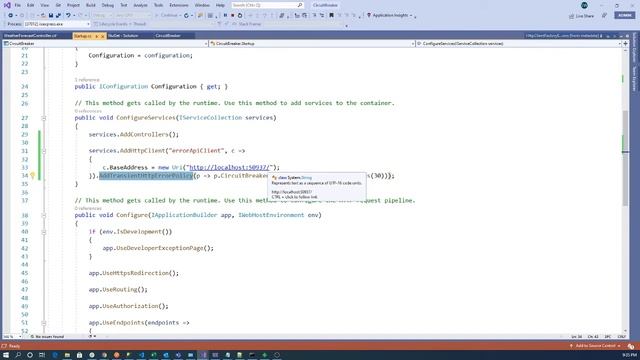
Task: Open the View menu
Action: click(44, 5)
